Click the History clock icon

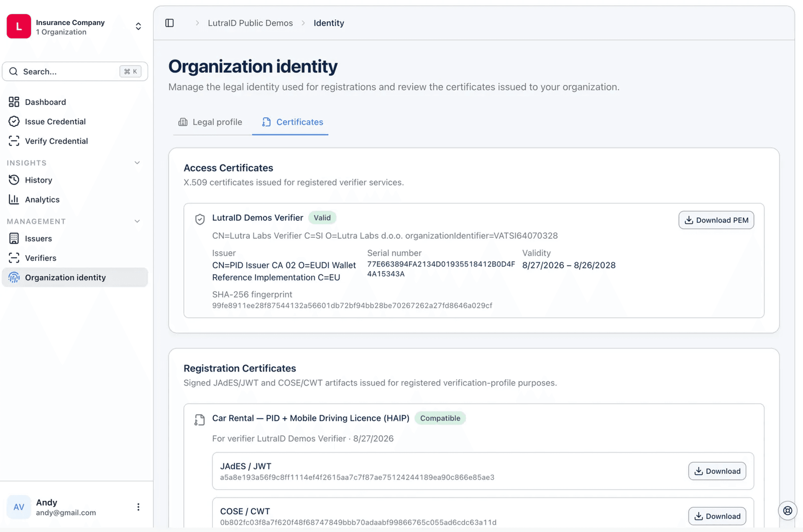pos(14,180)
